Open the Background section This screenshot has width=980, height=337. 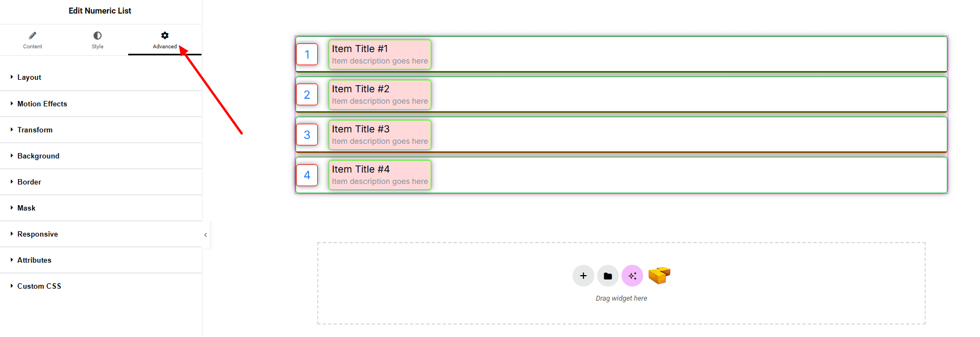[x=38, y=156]
